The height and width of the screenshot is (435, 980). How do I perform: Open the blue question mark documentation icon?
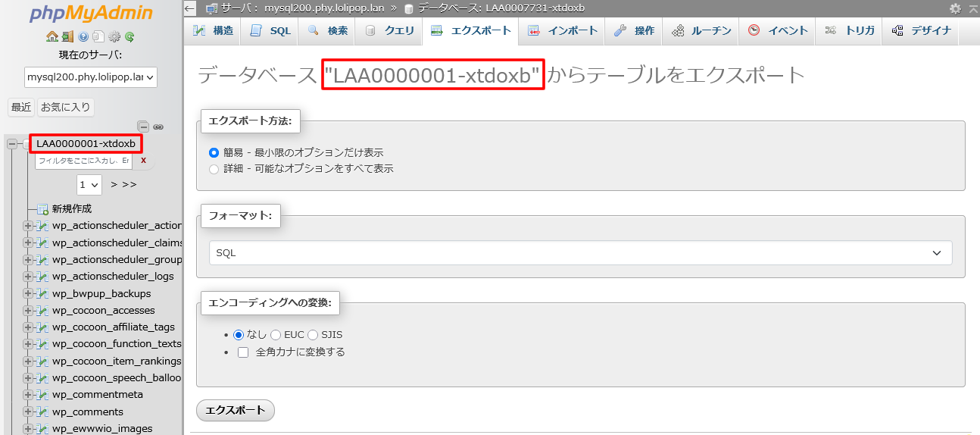[x=83, y=36]
